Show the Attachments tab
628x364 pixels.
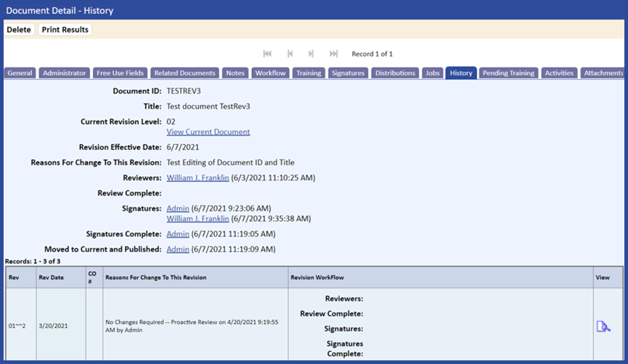pyautogui.click(x=603, y=73)
